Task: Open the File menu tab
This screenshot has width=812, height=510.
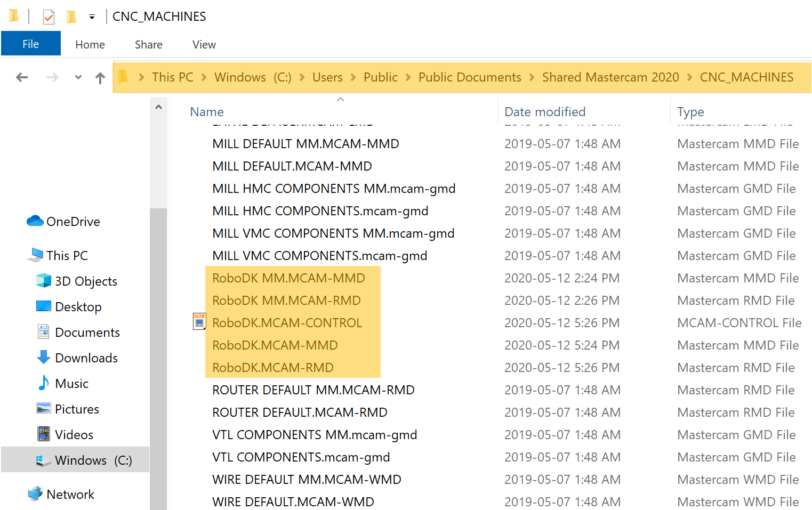Action: (x=30, y=44)
